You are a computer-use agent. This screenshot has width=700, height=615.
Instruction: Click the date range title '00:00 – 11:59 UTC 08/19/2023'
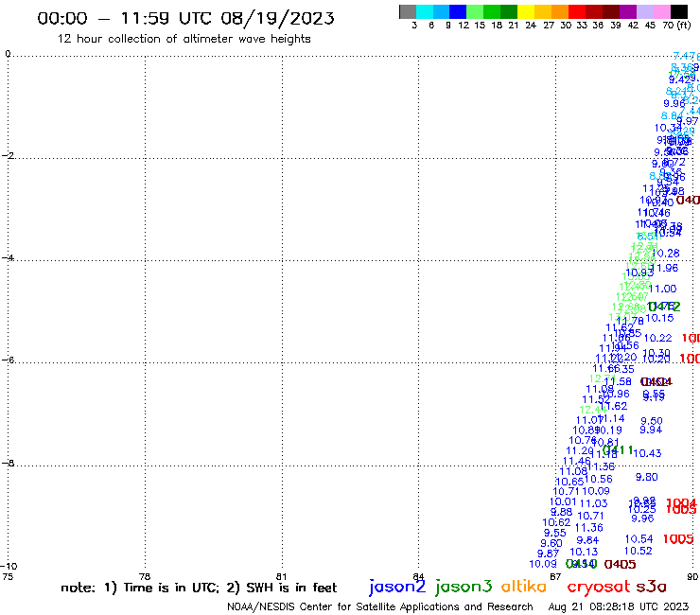coord(185,18)
